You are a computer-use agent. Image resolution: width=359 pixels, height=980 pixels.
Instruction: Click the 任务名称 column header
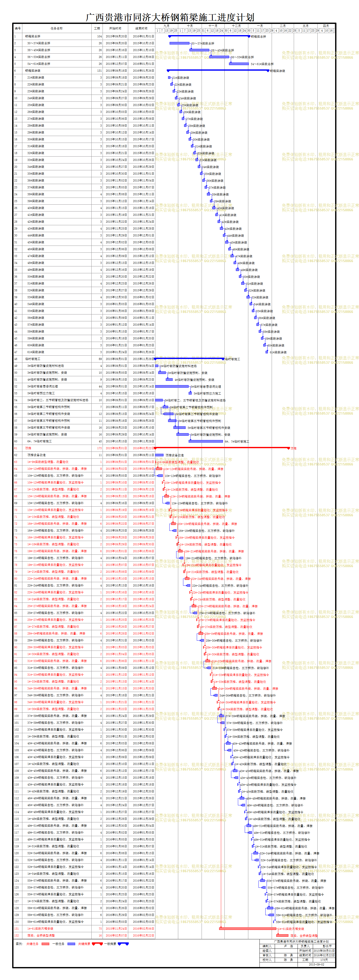click(x=57, y=28)
